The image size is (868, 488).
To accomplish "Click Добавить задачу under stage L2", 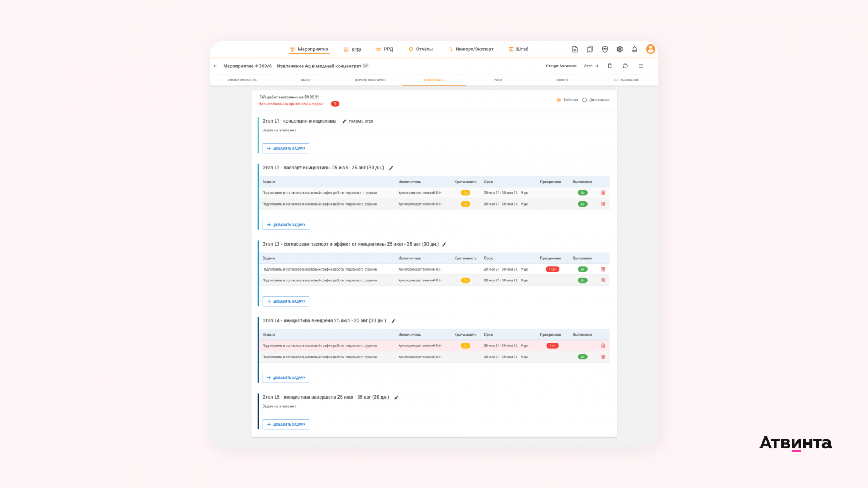I will 286,225.
